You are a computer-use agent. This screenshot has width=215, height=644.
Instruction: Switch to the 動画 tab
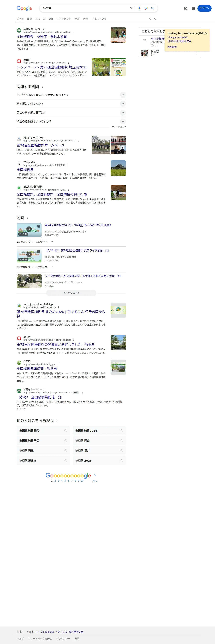(x=51, y=19)
